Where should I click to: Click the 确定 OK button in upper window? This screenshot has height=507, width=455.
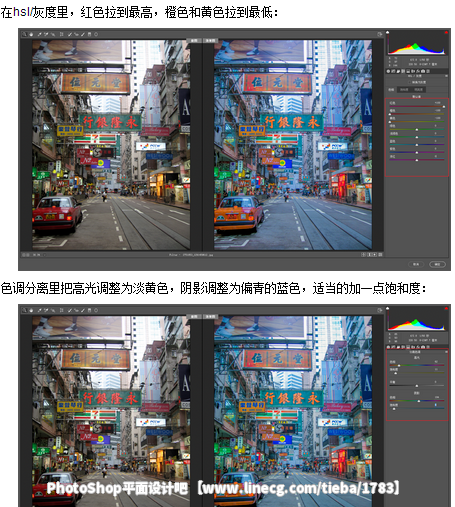tap(438, 264)
